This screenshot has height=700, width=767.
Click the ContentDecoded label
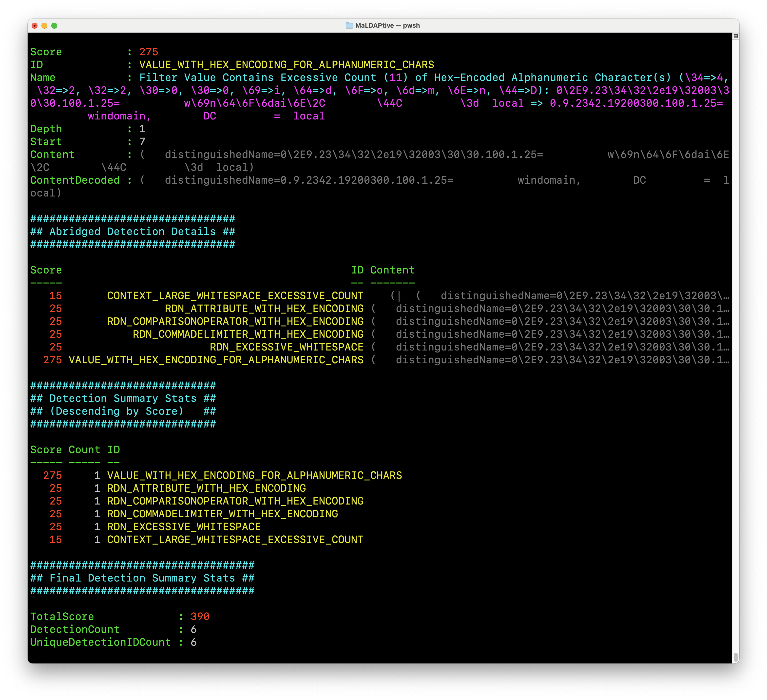75,180
